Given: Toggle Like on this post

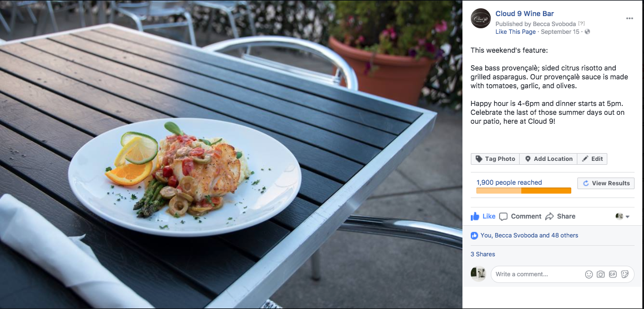Looking at the screenshot, I should pyautogui.click(x=483, y=216).
